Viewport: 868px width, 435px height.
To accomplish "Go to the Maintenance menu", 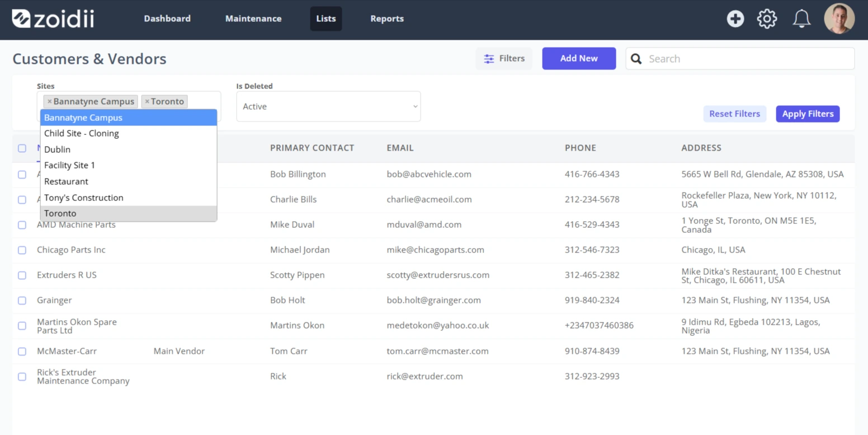I will click(x=253, y=18).
